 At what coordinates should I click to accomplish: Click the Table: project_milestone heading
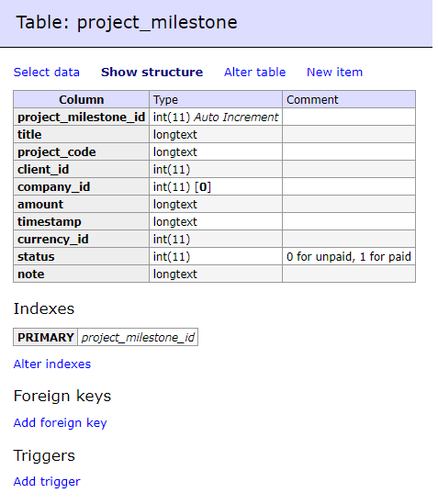pos(127,23)
